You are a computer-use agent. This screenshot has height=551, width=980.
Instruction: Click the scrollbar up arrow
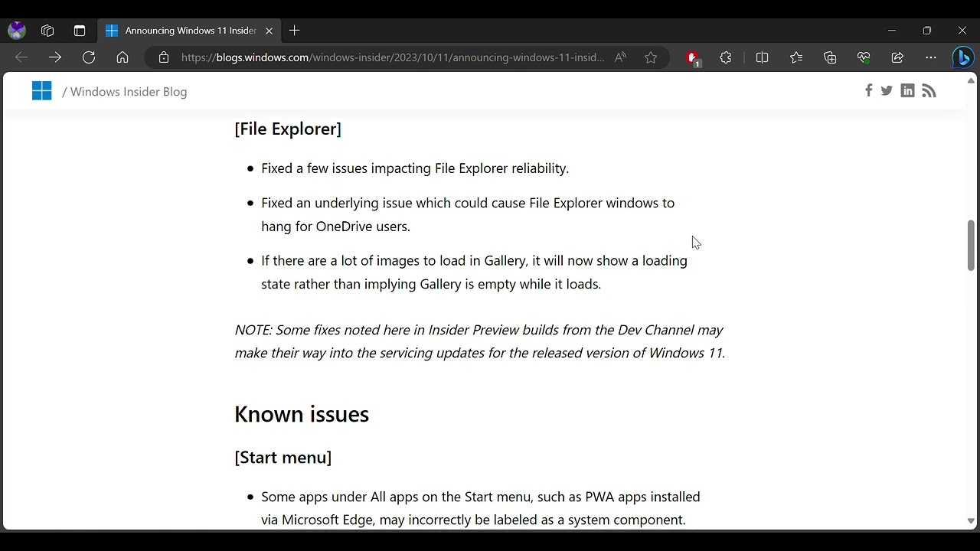(971, 80)
